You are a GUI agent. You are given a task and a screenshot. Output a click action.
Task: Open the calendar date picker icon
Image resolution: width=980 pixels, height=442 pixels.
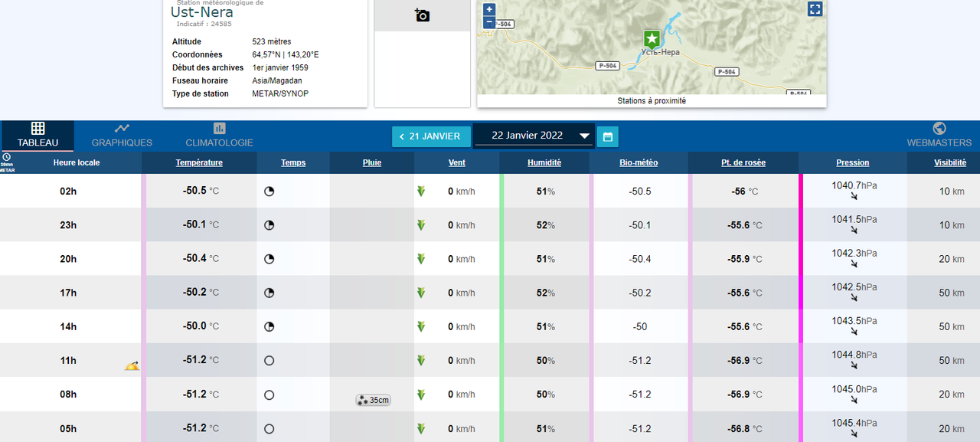point(608,137)
